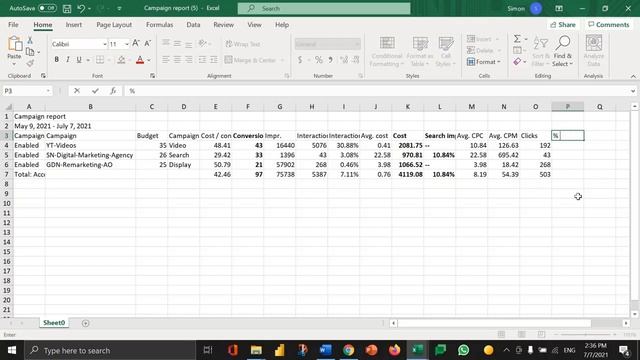Click the Wrap Text button

point(243,44)
